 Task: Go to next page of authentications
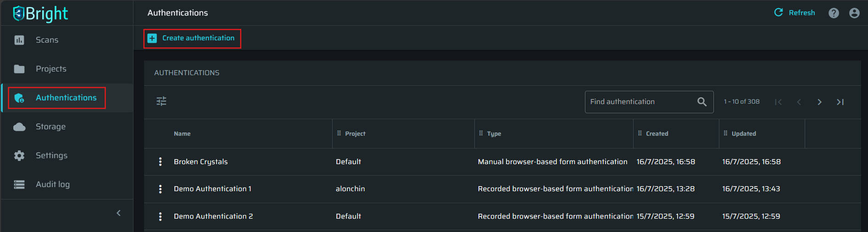tap(819, 102)
